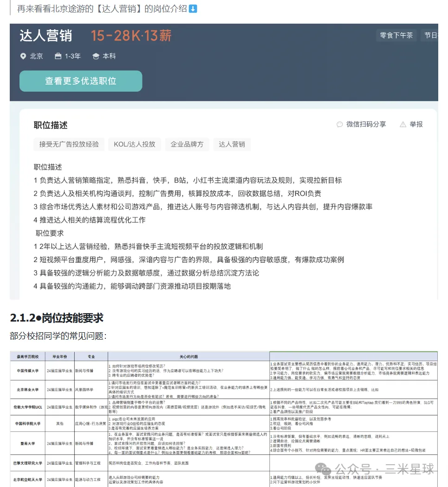The image size is (448, 487).
Task: Select the 伦敦大学学院UCL row cell
Action: click(x=28, y=406)
